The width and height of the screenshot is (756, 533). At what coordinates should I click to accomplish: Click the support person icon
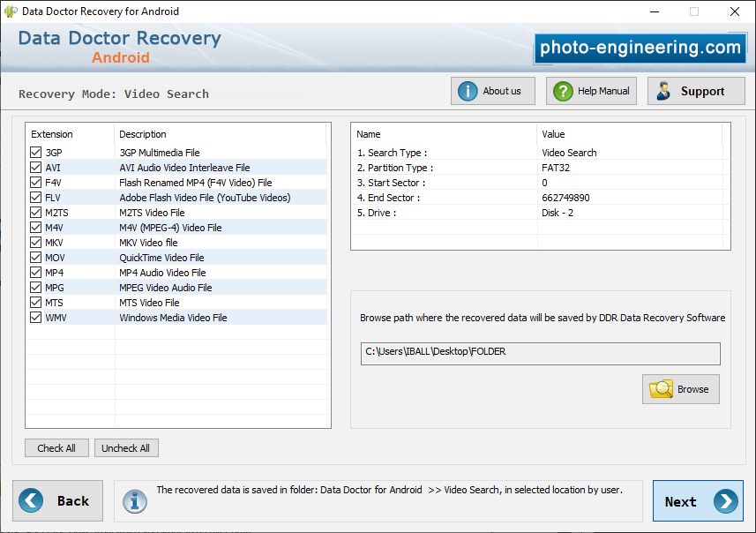(x=664, y=91)
